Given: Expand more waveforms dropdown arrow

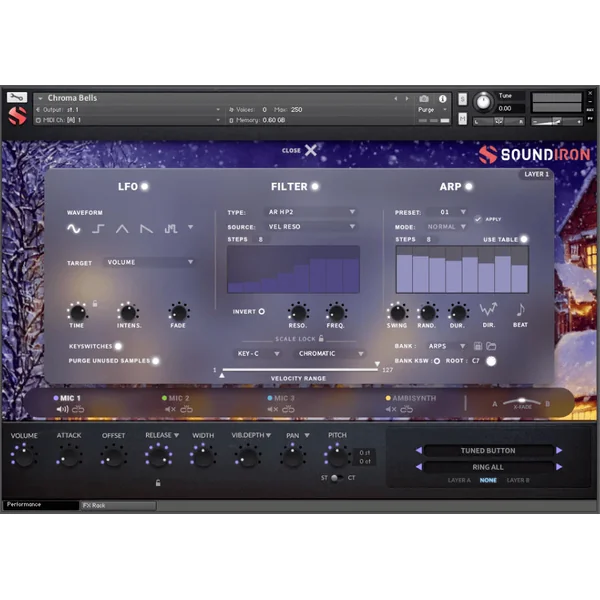Looking at the screenshot, I should click(191, 228).
